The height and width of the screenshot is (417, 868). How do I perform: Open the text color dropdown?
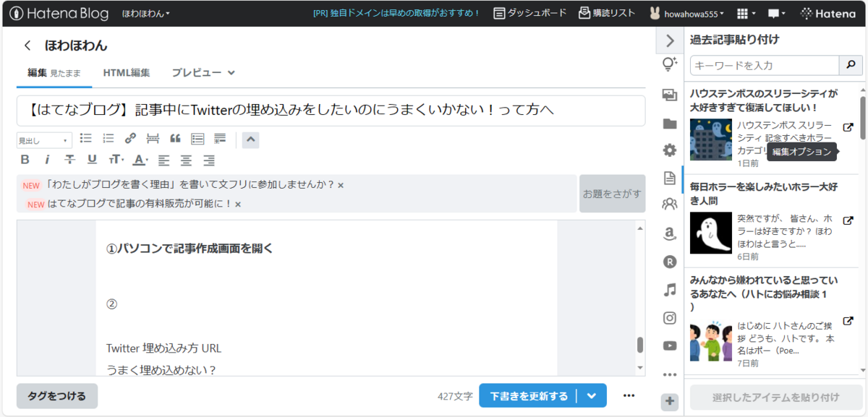point(140,160)
